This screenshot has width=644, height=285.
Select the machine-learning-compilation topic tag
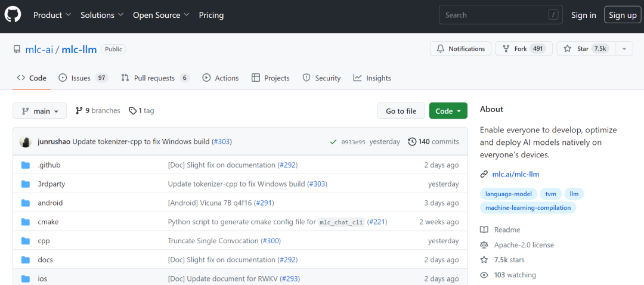click(x=528, y=208)
